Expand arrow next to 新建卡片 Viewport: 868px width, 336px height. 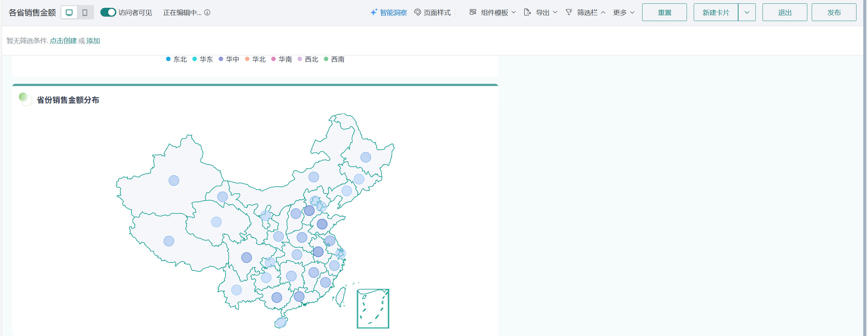tap(747, 13)
